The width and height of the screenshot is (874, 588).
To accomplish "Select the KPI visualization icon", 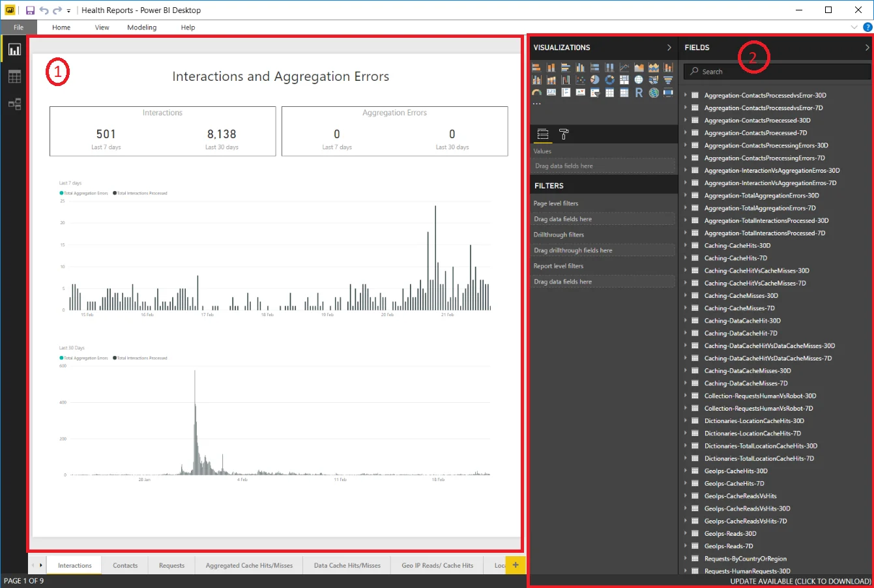I will (x=580, y=92).
